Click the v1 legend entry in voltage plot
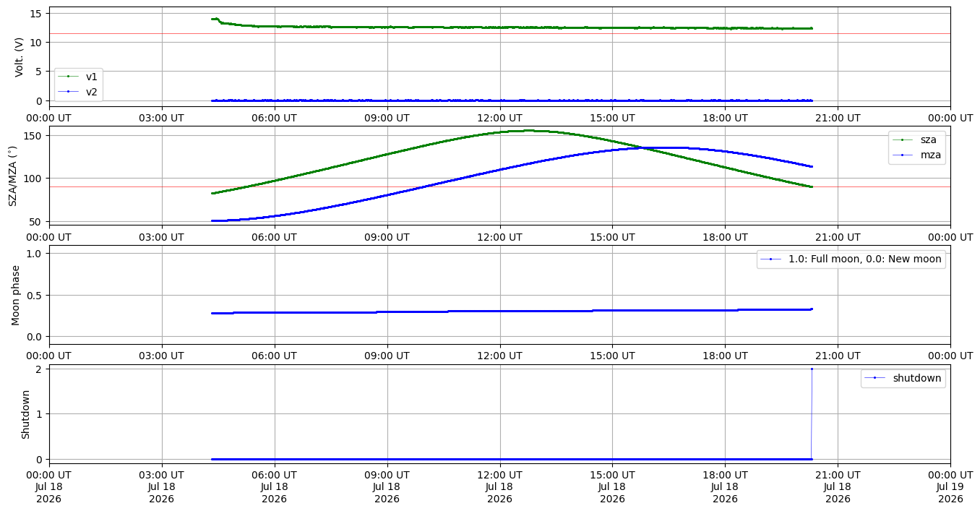The height and width of the screenshot is (511, 980). (78, 77)
